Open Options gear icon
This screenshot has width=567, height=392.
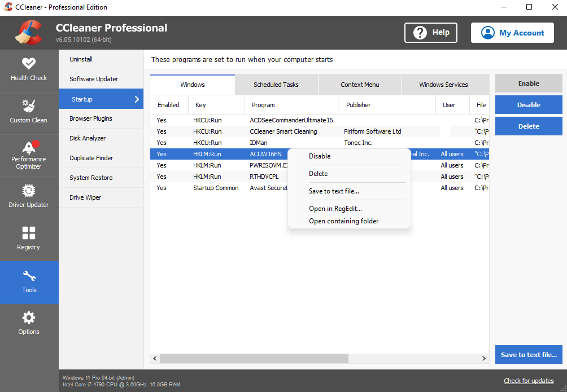[x=29, y=318]
